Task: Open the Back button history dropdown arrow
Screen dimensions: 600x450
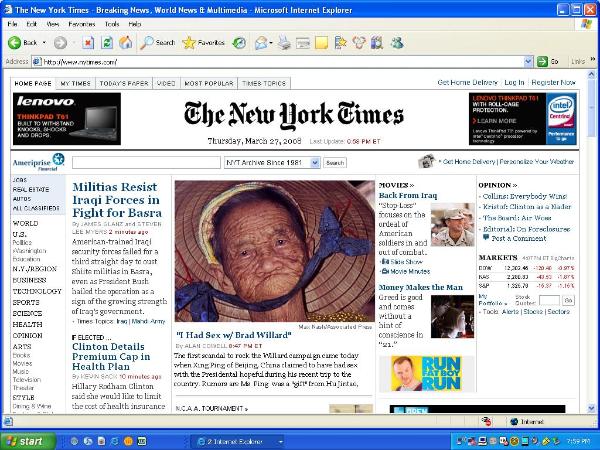Action: click(43, 43)
